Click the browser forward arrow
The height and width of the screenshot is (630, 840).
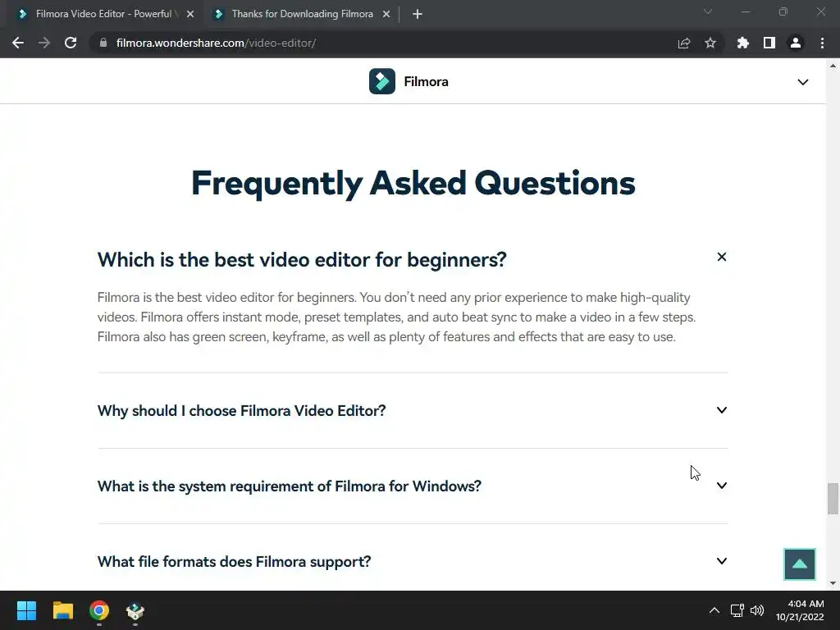click(x=44, y=43)
